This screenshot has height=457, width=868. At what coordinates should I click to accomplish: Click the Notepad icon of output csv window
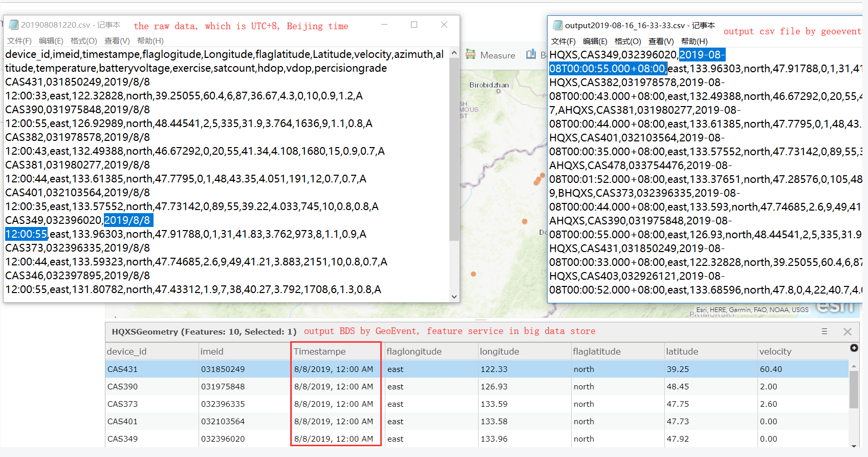[x=558, y=25]
